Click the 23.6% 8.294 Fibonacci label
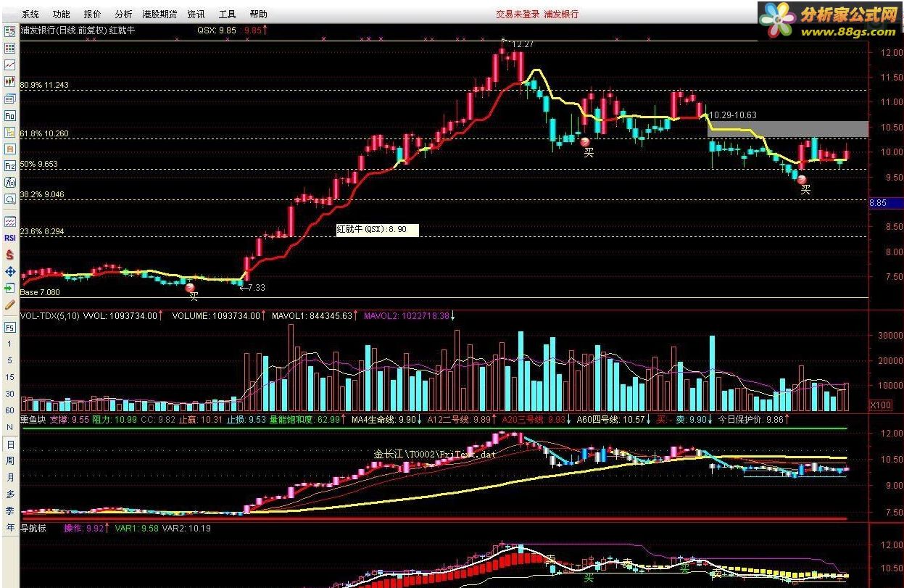 pyautogui.click(x=43, y=231)
